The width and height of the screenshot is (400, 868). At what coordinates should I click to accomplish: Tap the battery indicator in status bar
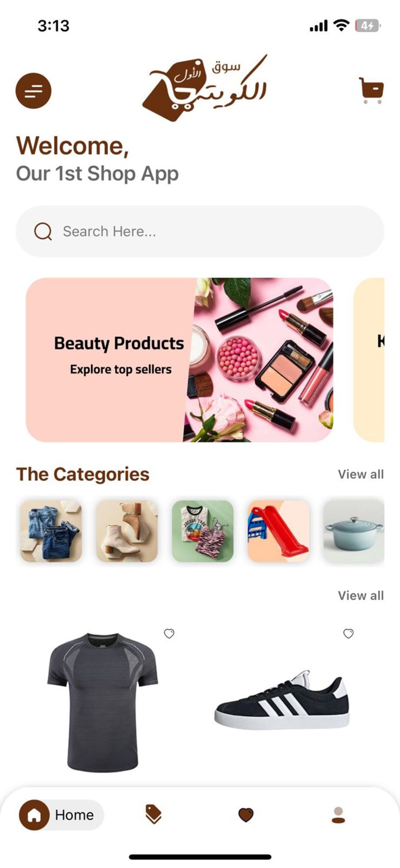coord(367,26)
